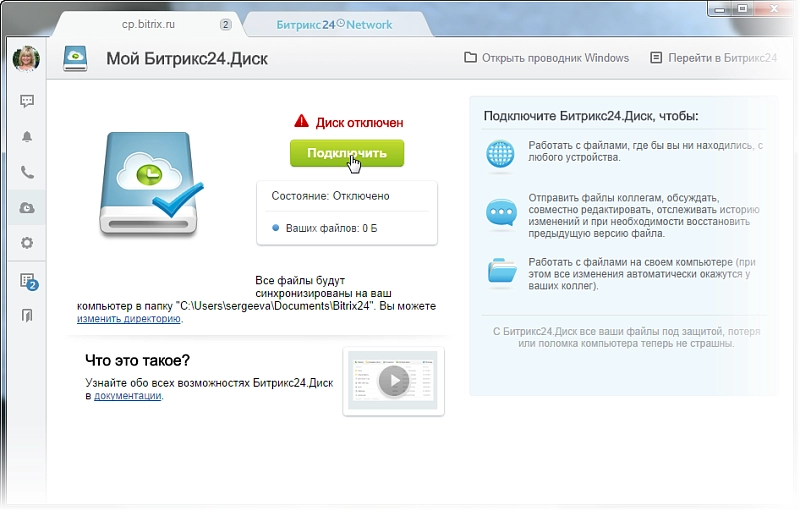The height and width of the screenshot is (511, 800).
Task: Click the blue globe icon
Action: click(x=499, y=153)
